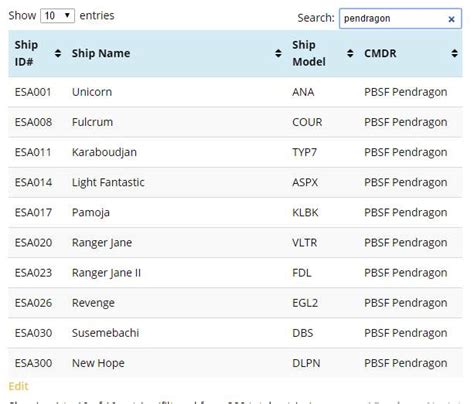Select the ESA026 ship ID cell
474x404 pixels.
33,303
